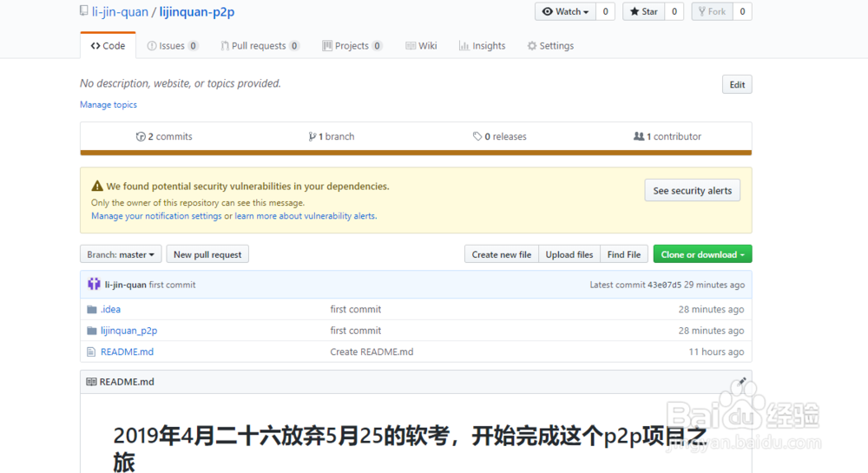Click the git branch icon
This screenshot has height=473, width=868.
(x=312, y=136)
